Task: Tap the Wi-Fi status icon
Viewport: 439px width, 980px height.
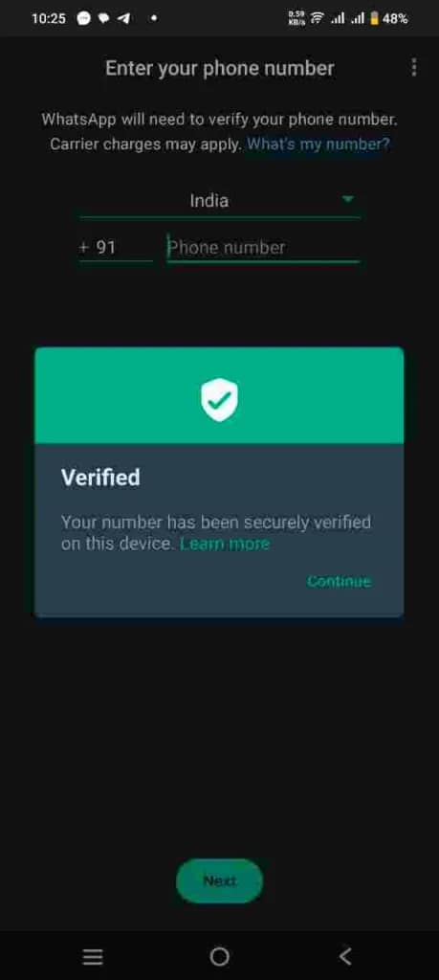Action: pyautogui.click(x=318, y=18)
